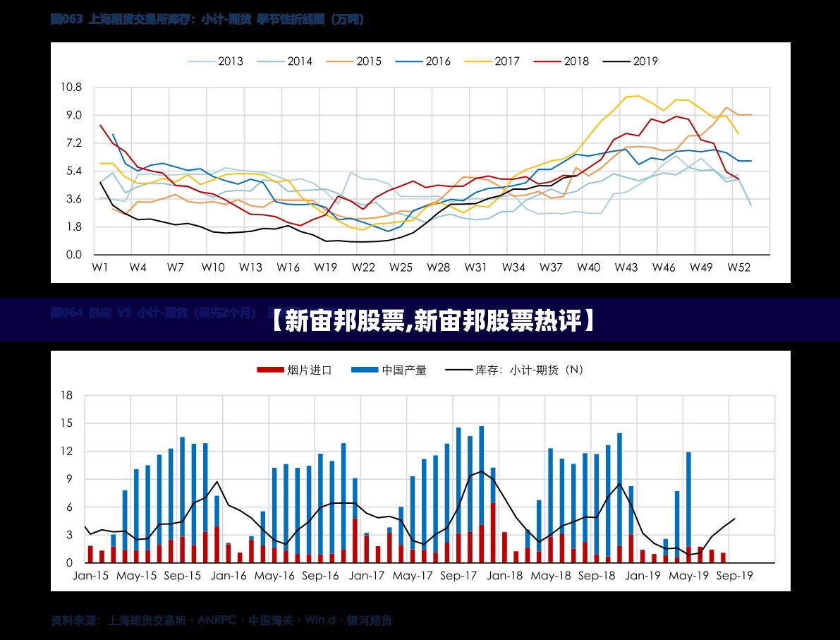The width and height of the screenshot is (840, 640).
Task: Select the Sep-15 x-axis label
Action: tap(182, 576)
